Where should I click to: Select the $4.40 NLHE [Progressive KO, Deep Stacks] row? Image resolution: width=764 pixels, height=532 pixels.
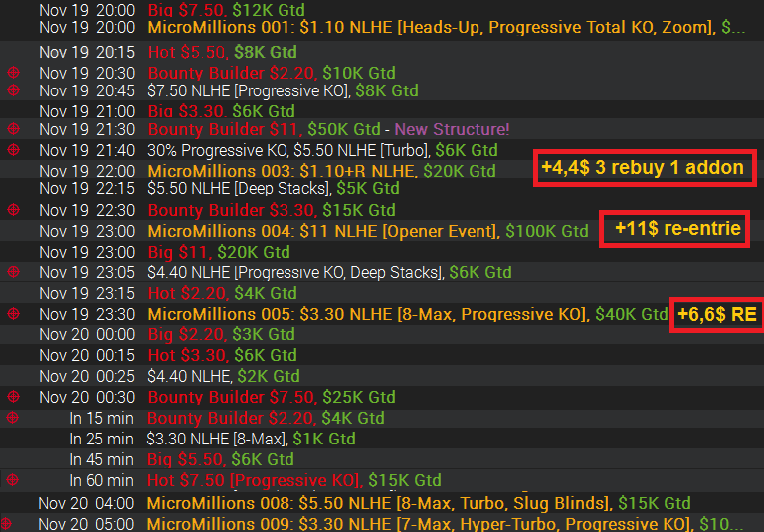pyautogui.click(x=382, y=272)
